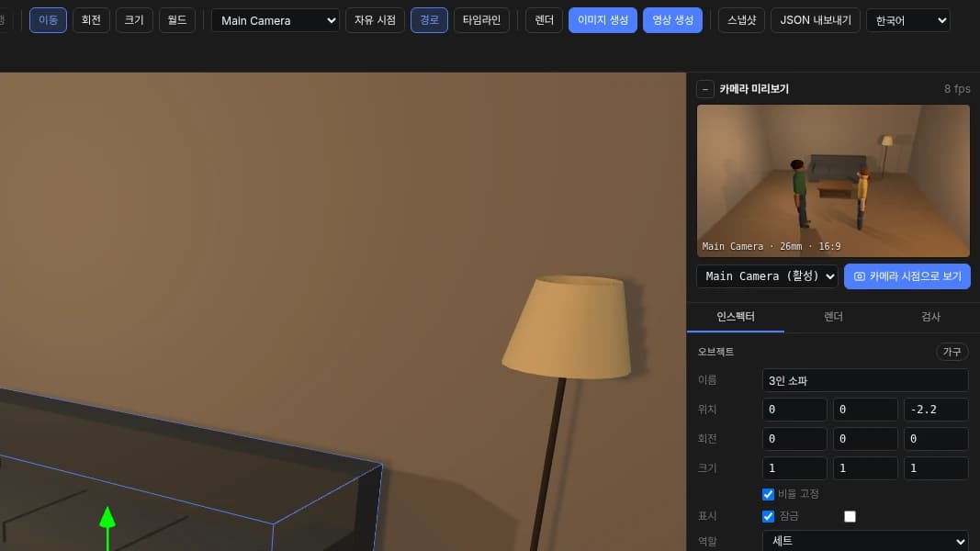Click the 크기 X scale field
Image resolution: width=980 pixels, height=551 pixels.
tap(794, 468)
